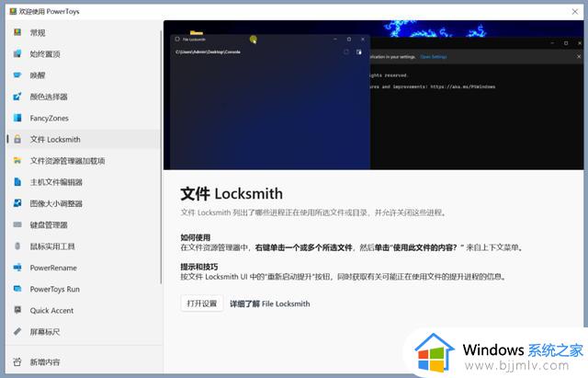The width and height of the screenshot is (588, 378).
Task: Open 键盘管理器 page
Action: point(49,225)
